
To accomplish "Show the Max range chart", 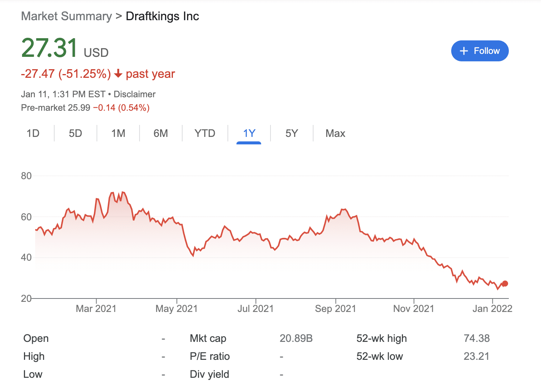I will 336,134.
